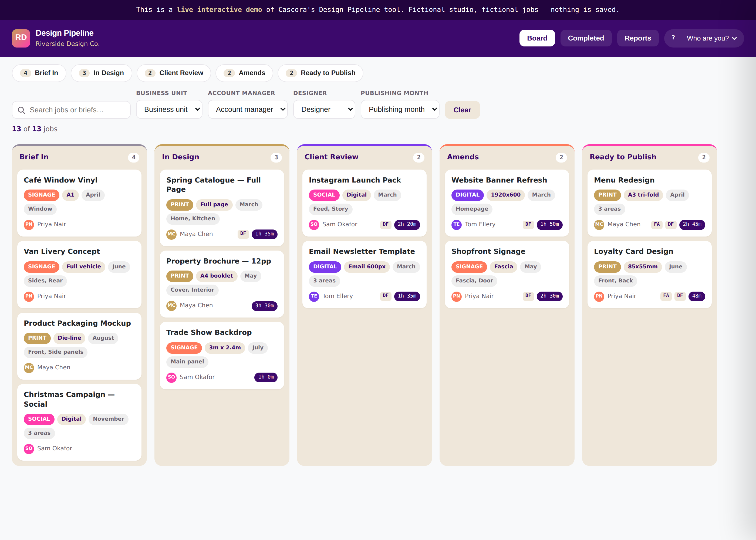This screenshot has height=540, width=756.
Task: Click the Die-line tag on Product Packaging
Action: 69,338
